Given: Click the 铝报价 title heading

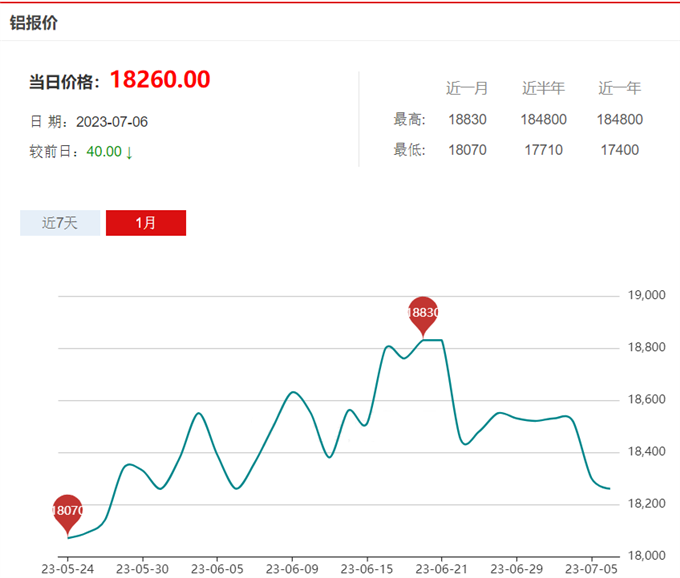Looking at the screenshot, I should [34, 22].
